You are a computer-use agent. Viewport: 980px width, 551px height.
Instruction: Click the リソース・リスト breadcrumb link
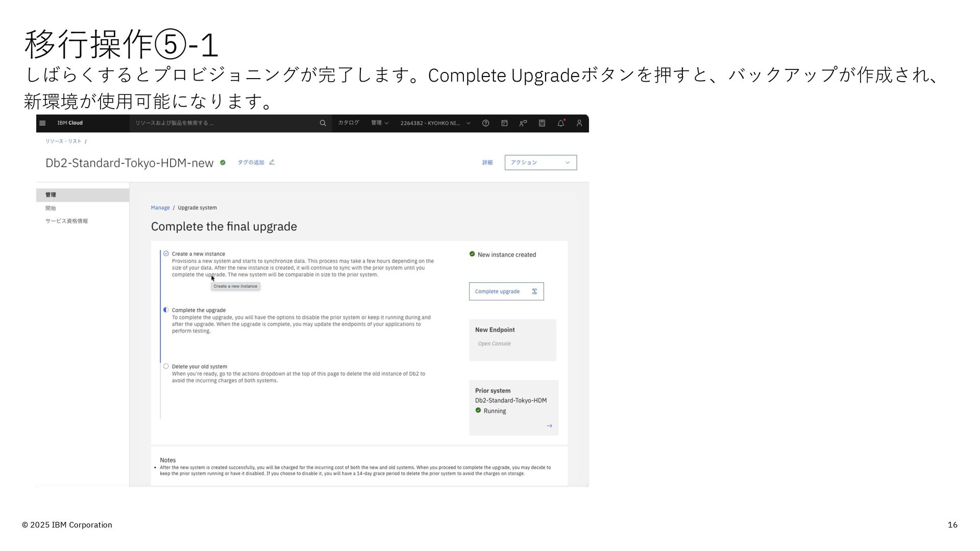pos(63,141)
